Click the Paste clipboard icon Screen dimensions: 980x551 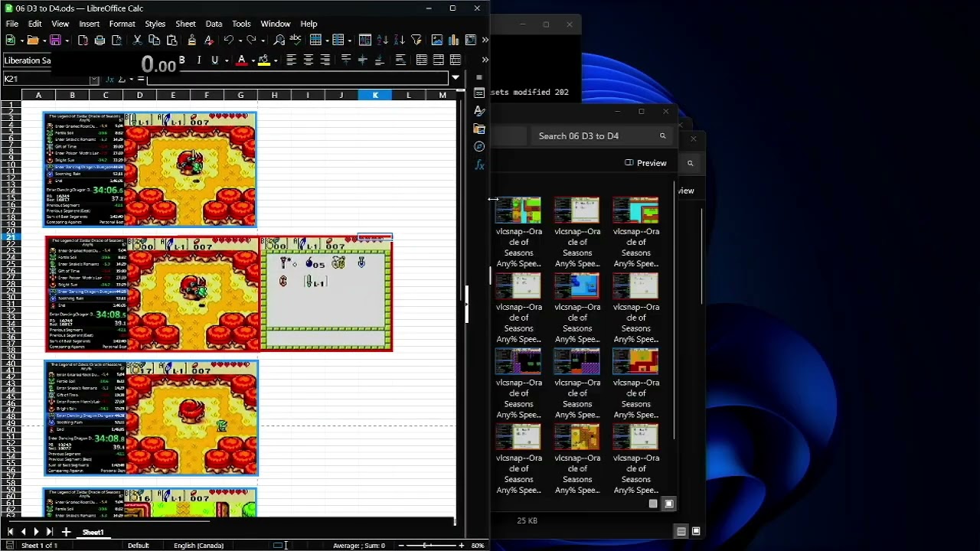(x=171, y=40)
